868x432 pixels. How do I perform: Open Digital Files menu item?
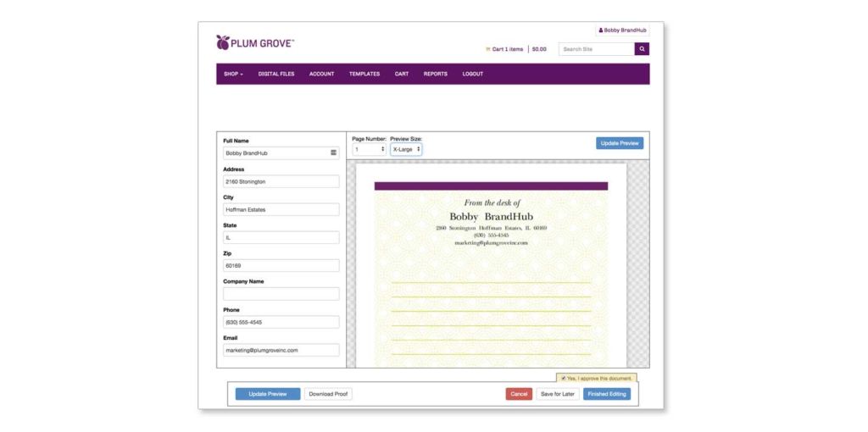click(x=276, y=75)
